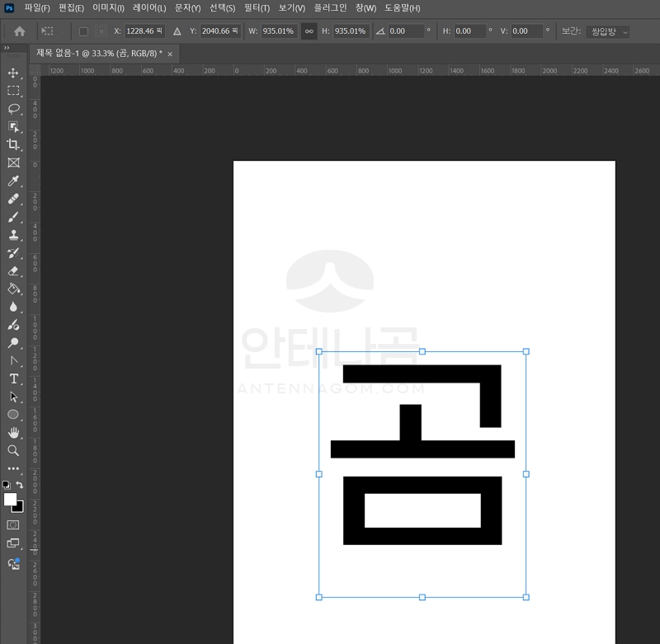Choose the Crop tool

coord(13,144)
